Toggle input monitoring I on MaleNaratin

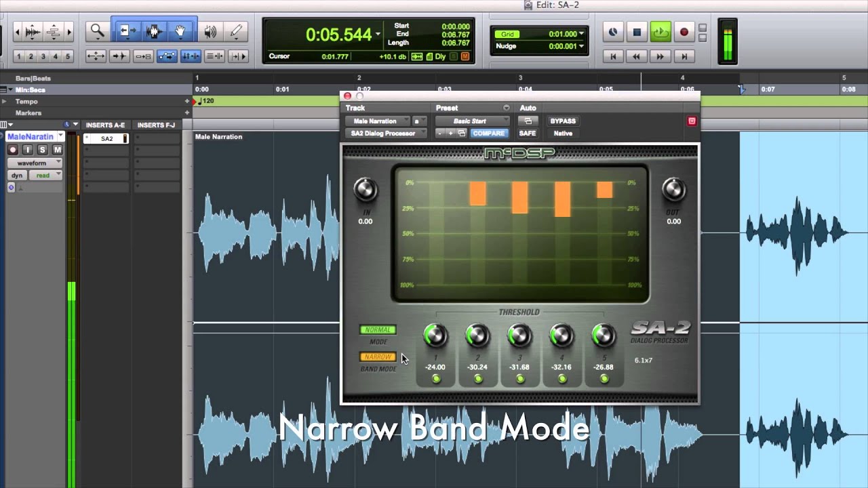[x=28, y=150]
